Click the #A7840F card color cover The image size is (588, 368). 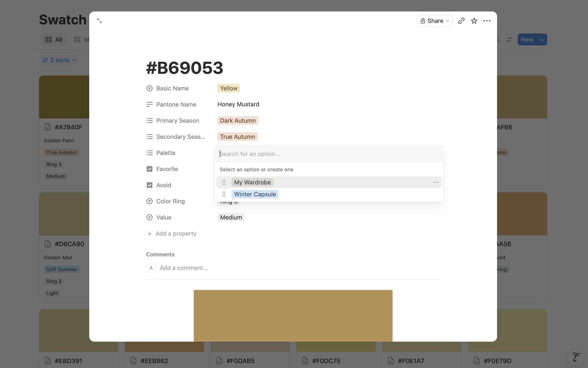click(64, 97)
